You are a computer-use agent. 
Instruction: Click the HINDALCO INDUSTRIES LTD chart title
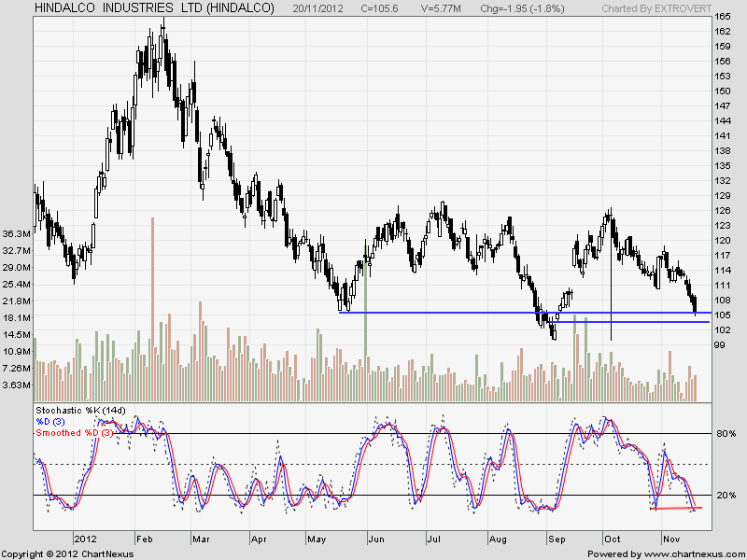pos(154,8)
